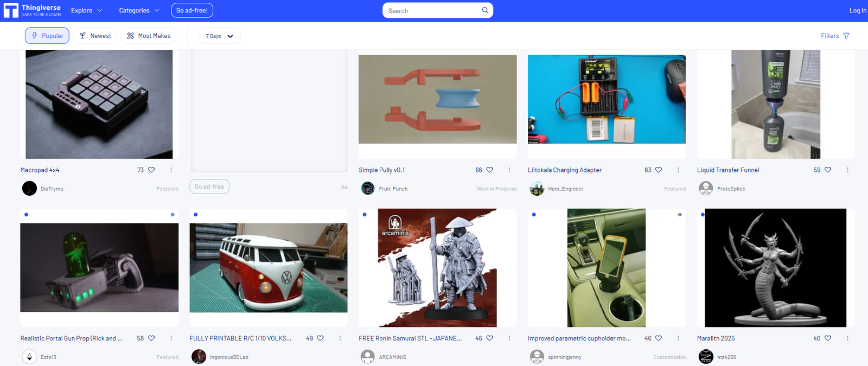Viewport: 868px width, 366px height.
Task: Expand the Explore menu
Action: point(86,10)
